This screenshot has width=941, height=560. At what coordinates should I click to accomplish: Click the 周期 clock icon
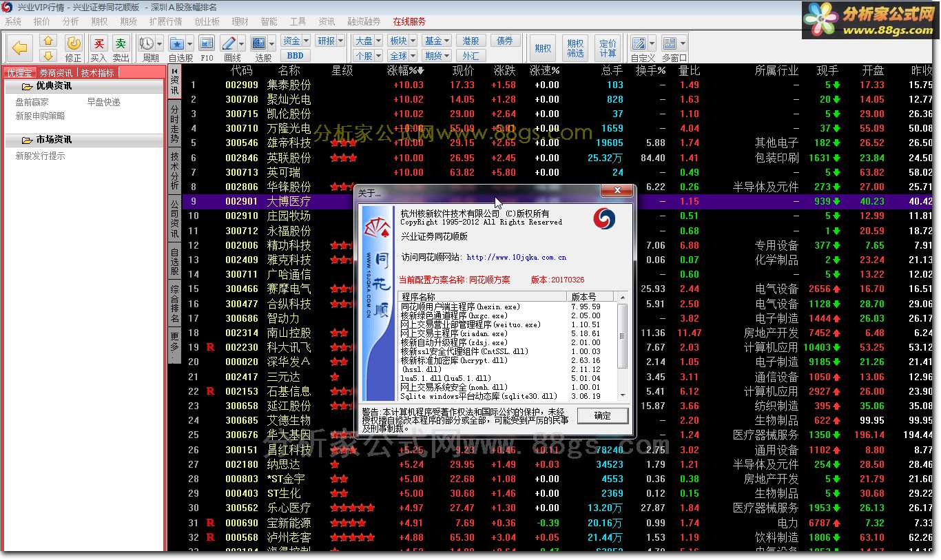pyautogui.click(x=146, y=43)
